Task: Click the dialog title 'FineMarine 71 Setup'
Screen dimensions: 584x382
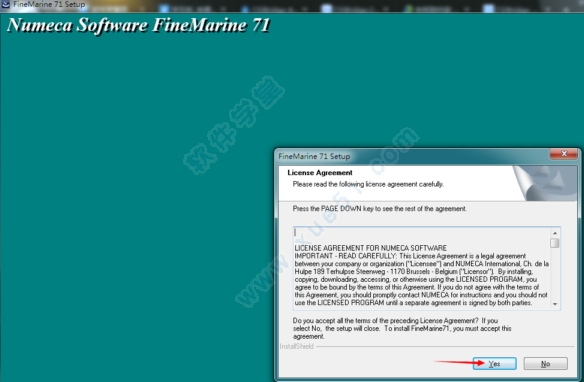Action: (314, 156)
